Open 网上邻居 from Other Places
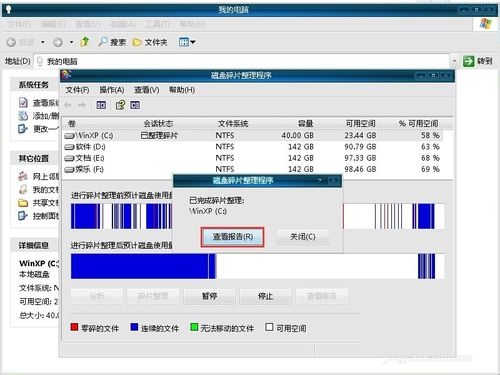 tap(39, 176)
